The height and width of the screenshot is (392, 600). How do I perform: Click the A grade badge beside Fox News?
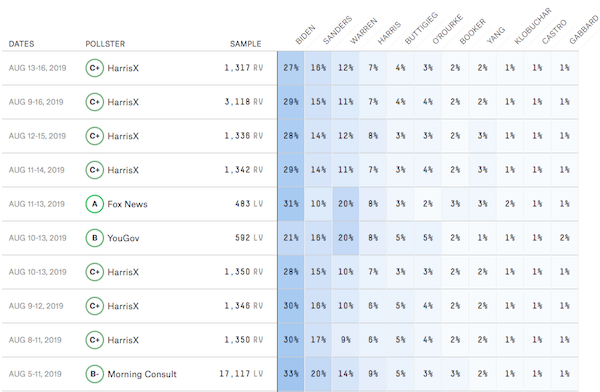click(x=95, y=204)
